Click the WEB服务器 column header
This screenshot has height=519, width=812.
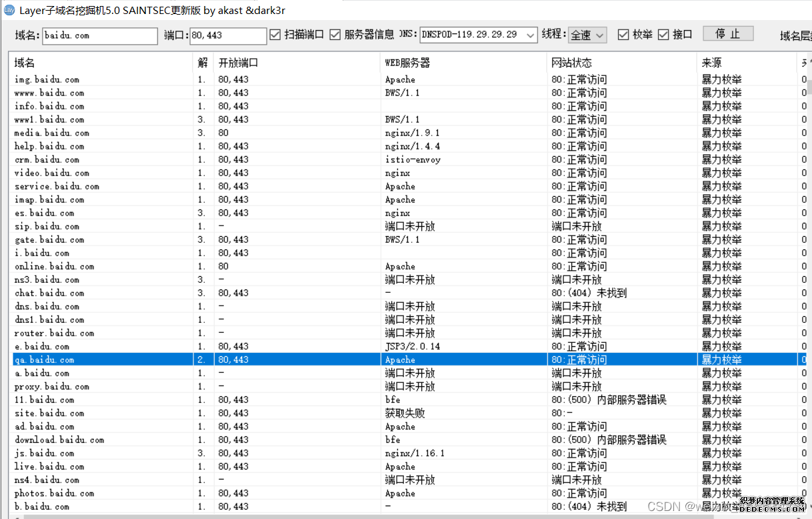point(463,63)
